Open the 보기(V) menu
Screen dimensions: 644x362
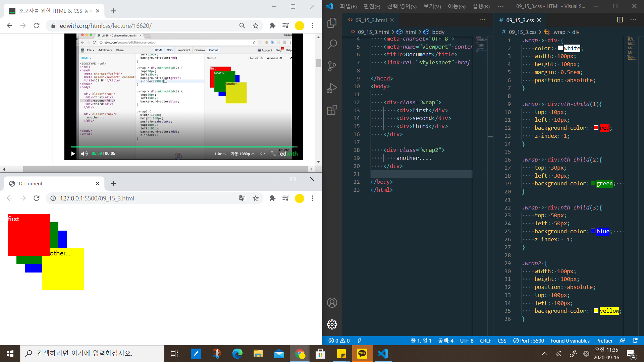pyautogui.click(x=432, y=6)
